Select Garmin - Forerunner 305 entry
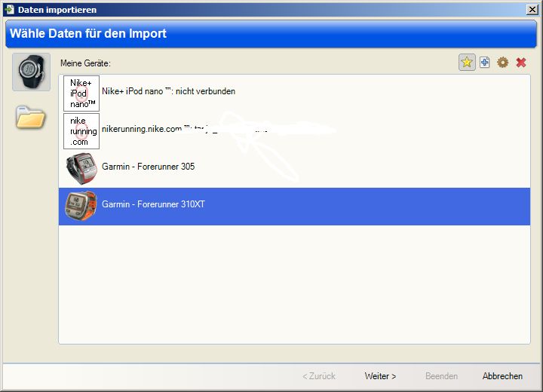543x392 pixels. point(294,169)
